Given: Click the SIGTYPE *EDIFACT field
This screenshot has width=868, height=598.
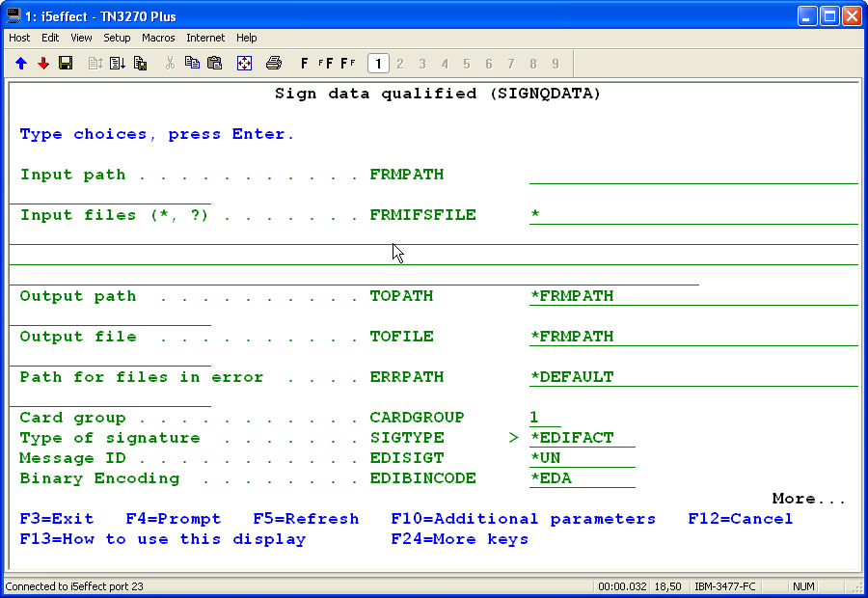Looking at the screenshot, I should pos(582,438).
